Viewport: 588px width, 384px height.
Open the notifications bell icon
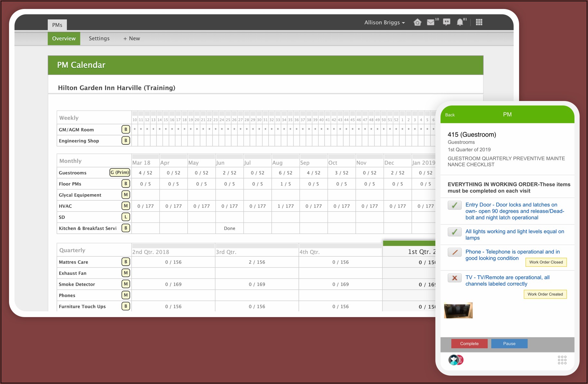[x=460, y=22]
